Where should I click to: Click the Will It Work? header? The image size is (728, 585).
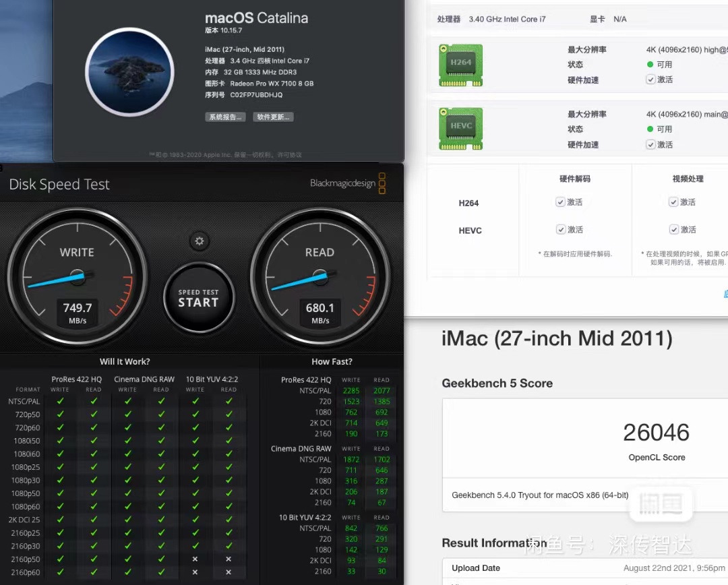click(x=125, y=362)
